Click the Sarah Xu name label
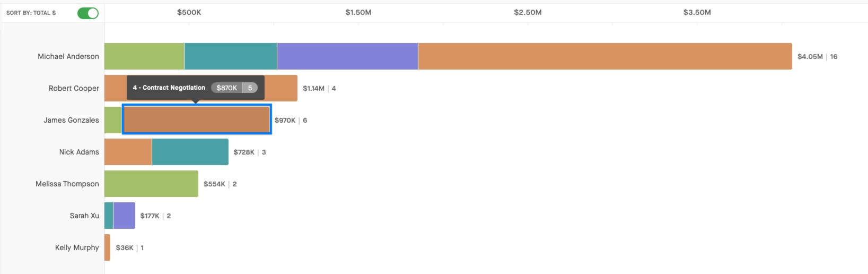The width and height of the screenshot is (868, 274). [x=84, y=216]
